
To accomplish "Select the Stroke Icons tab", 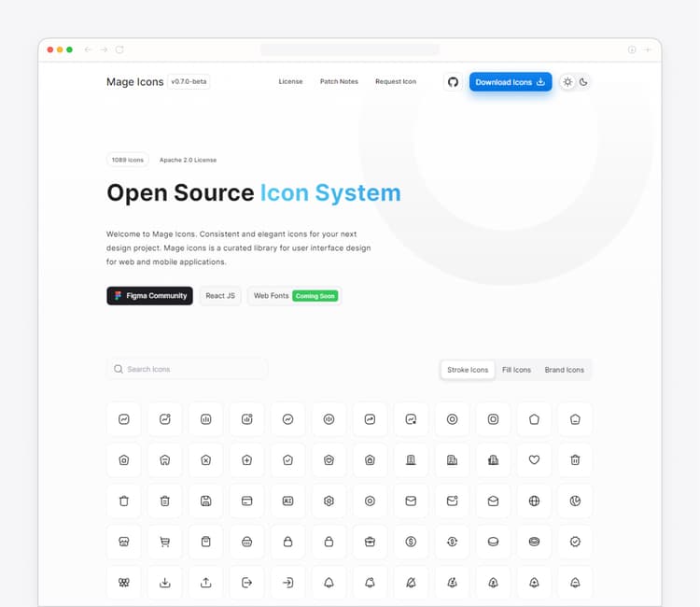I will (x=468, y=370).
